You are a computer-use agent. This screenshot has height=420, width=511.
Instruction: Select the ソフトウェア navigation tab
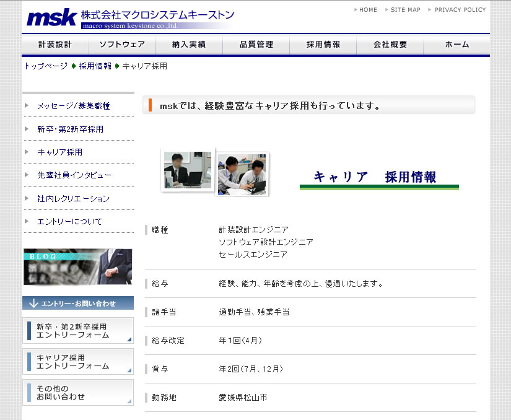point(122,45)
